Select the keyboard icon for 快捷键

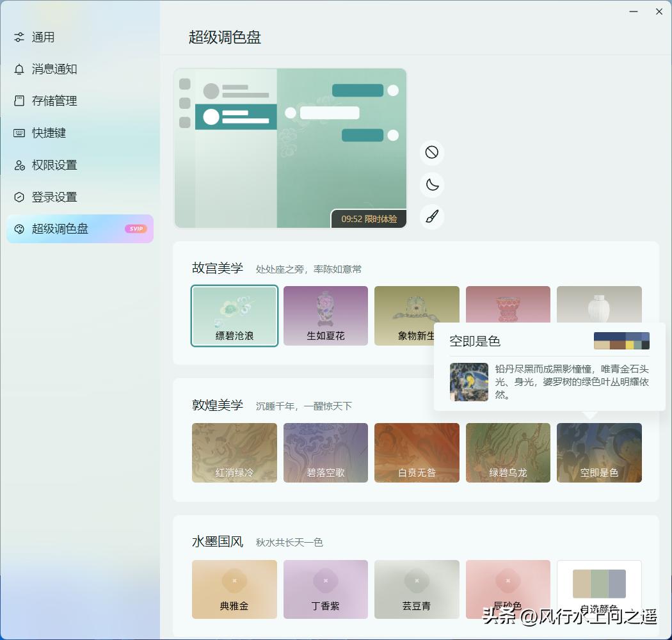tap(19, 132)
